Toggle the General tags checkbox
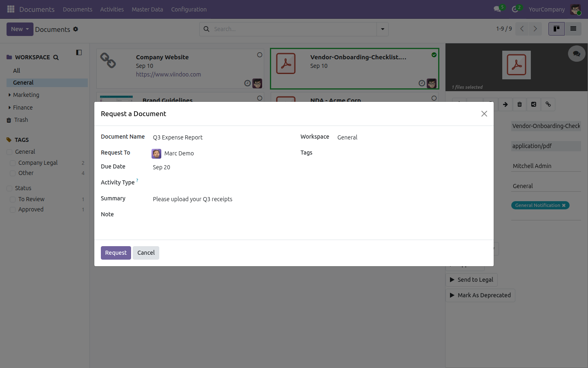The height and width of the screenshot is (368, 588). (9, 152)
